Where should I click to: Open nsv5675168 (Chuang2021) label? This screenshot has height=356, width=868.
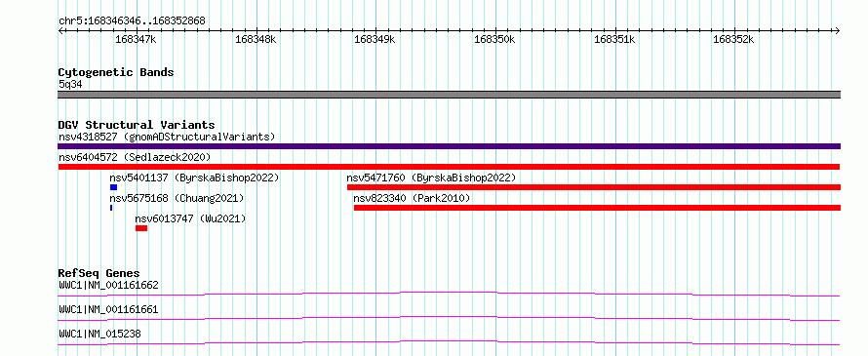click(177, 198)
